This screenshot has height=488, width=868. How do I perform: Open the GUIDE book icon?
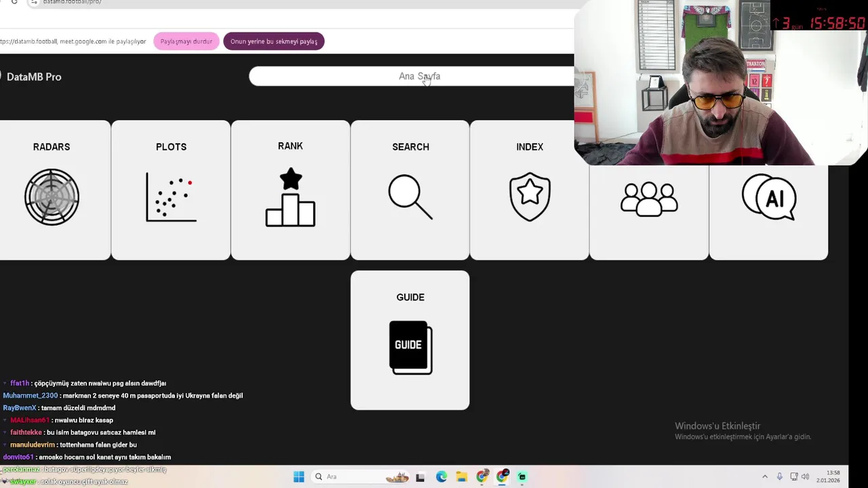click(410, 347)
